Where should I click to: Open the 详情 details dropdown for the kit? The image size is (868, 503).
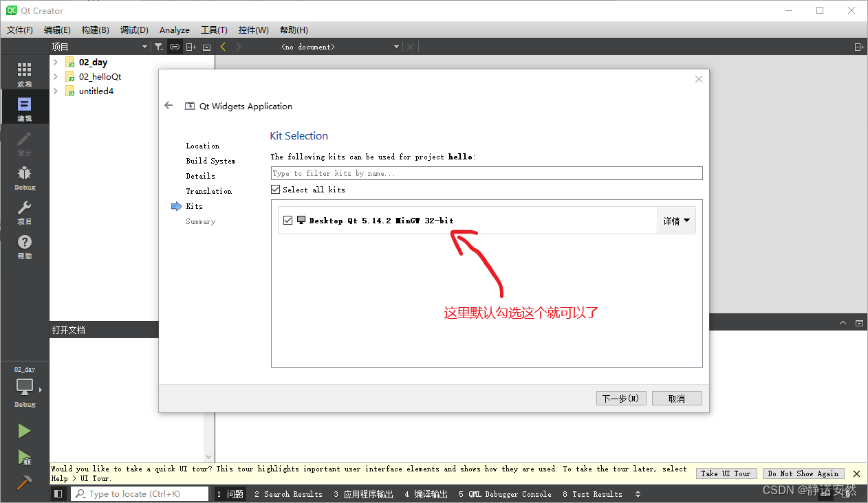pyautogui.click(x=677, y=221)
